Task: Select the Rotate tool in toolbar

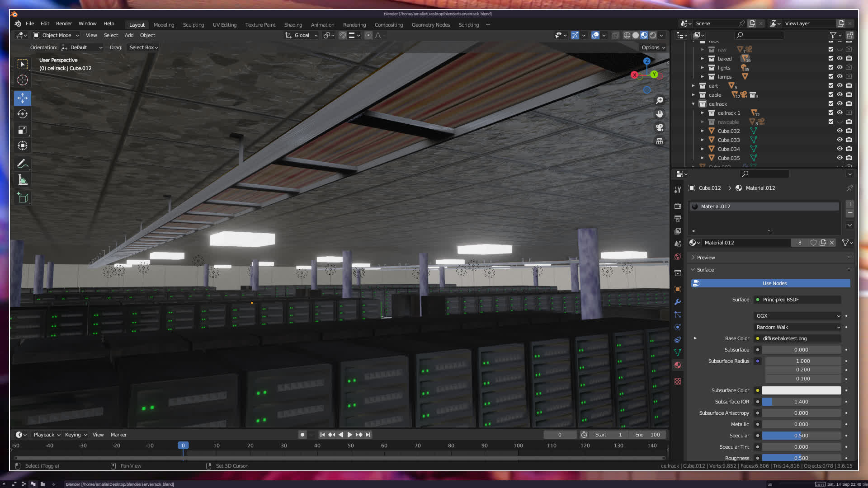Action: point(23,114)
